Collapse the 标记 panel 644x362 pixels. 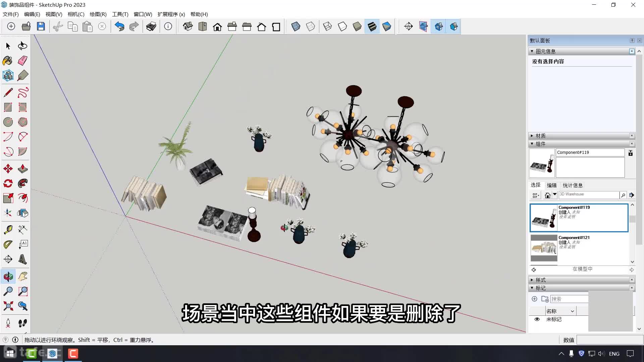coord(532,288)
